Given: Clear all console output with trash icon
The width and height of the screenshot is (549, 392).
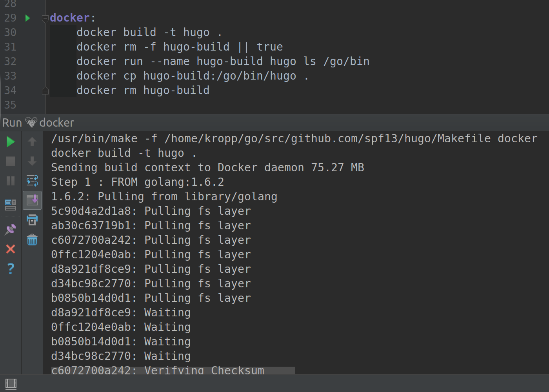Looking at the screenshot, I should [32, 240].
